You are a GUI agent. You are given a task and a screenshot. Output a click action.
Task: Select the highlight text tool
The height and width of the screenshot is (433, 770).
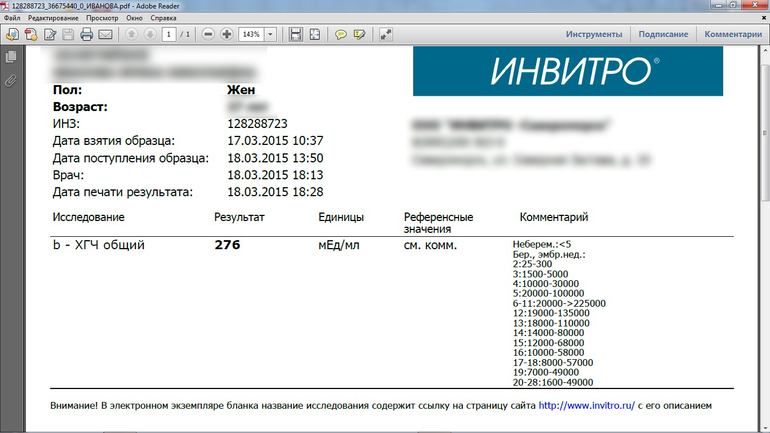pos(359,34)
